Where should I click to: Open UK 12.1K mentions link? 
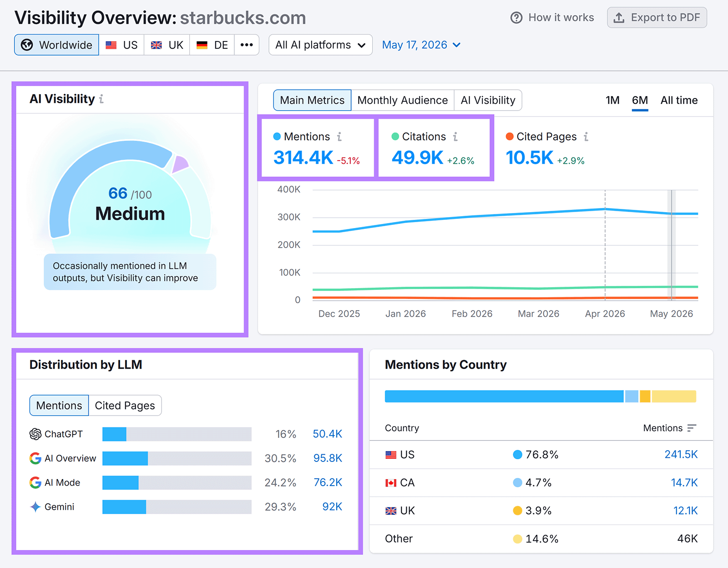pyautogui.click(x=685, y=511)
